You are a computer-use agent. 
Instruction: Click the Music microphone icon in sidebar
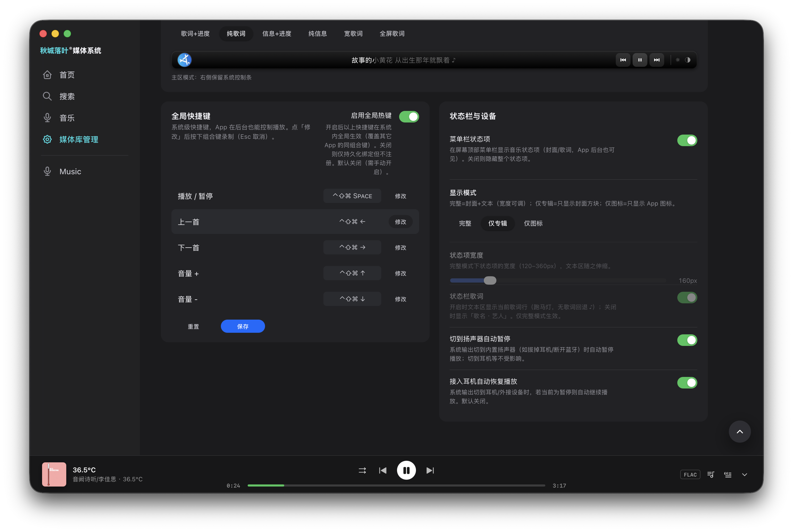47,171
